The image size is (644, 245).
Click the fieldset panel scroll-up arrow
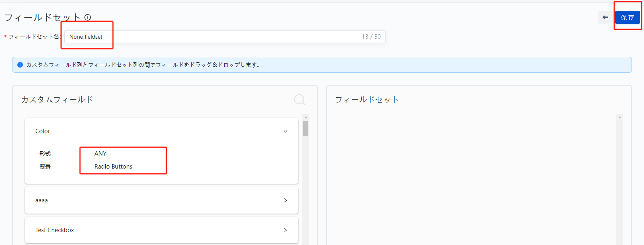point(619,117)
